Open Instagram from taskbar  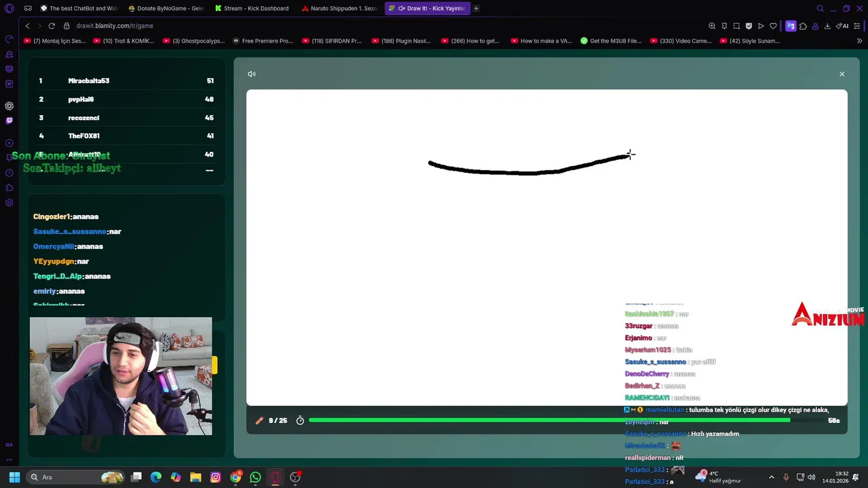[216, 477]
